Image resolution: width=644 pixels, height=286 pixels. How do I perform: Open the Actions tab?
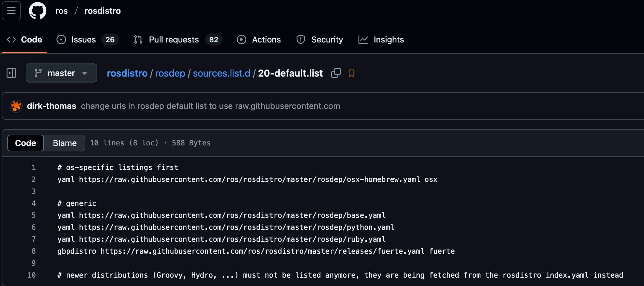259,39
